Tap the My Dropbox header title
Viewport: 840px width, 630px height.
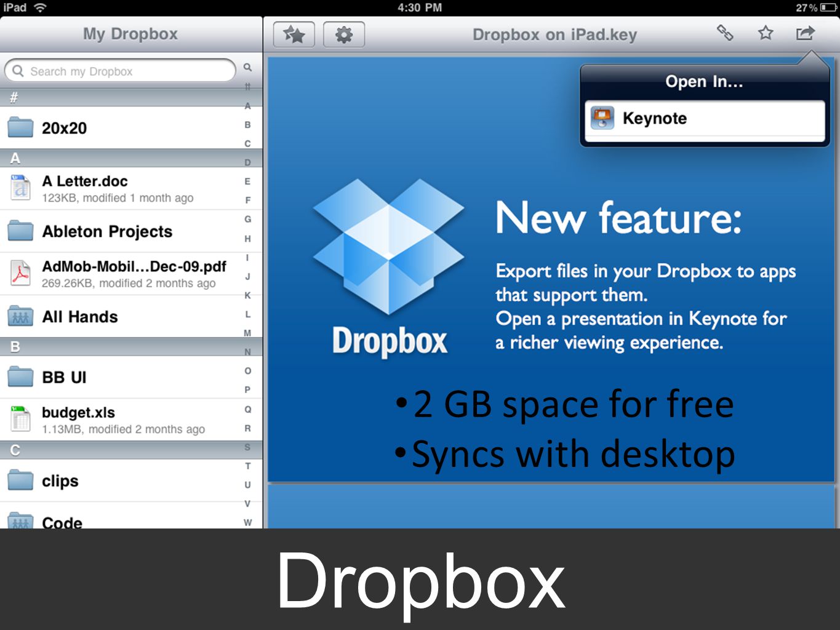130,34
